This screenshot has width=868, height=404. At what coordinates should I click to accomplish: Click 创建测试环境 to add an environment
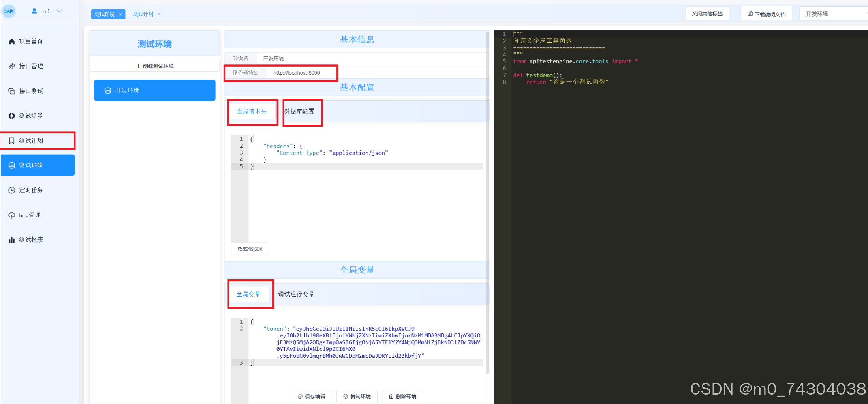pyautogui.click(x=154, y=66)
